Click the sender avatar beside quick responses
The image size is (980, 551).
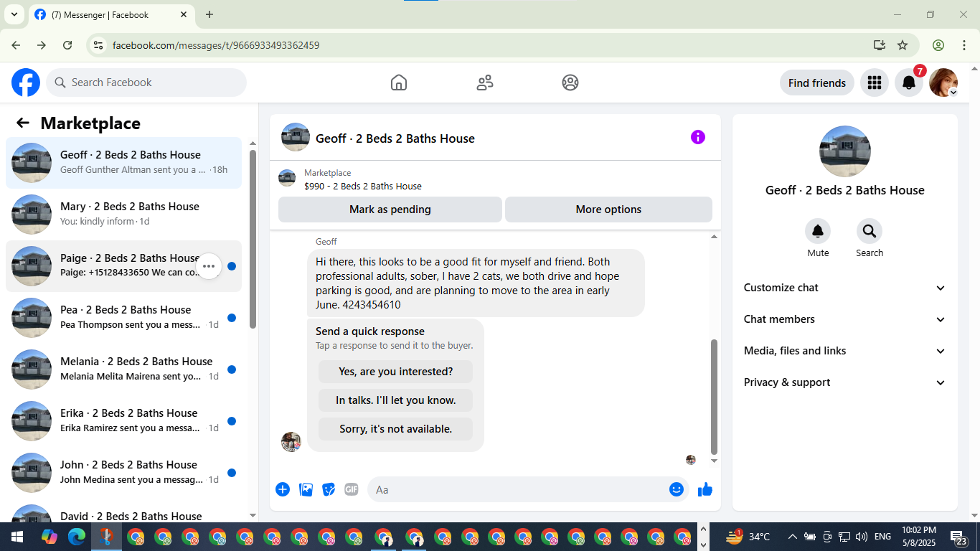pyautogui.click(x=291, y=442)
